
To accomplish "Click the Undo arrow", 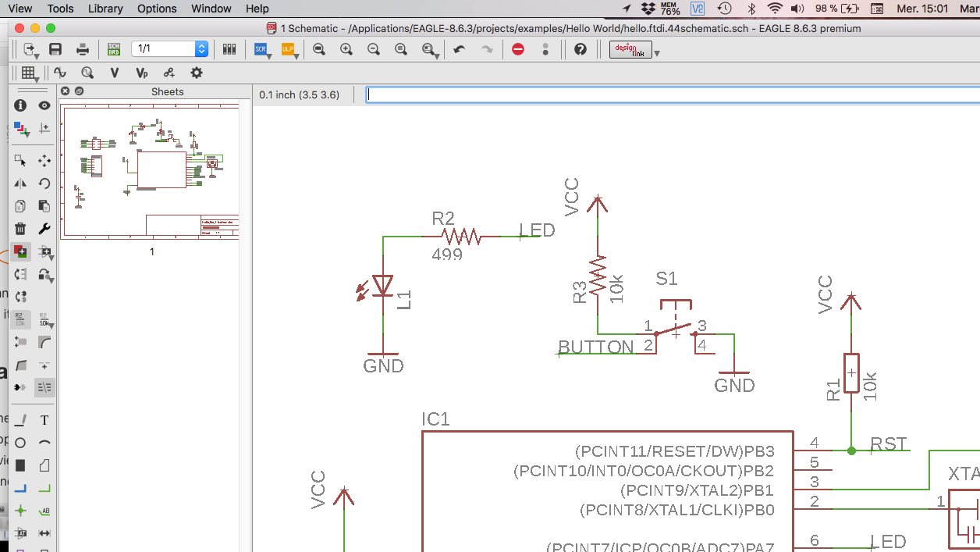I will [460, 49].
